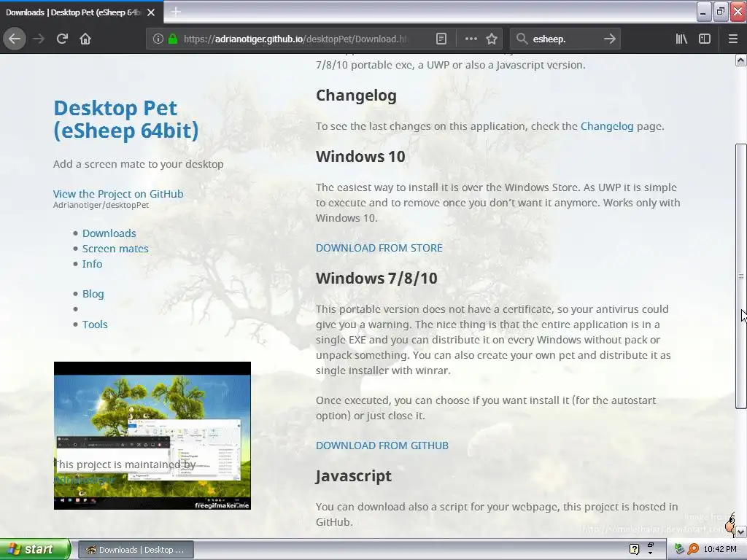The width and height of the screenshot is (747, 560).
Task: Open the Tools sidebar link
Action: 95,324
